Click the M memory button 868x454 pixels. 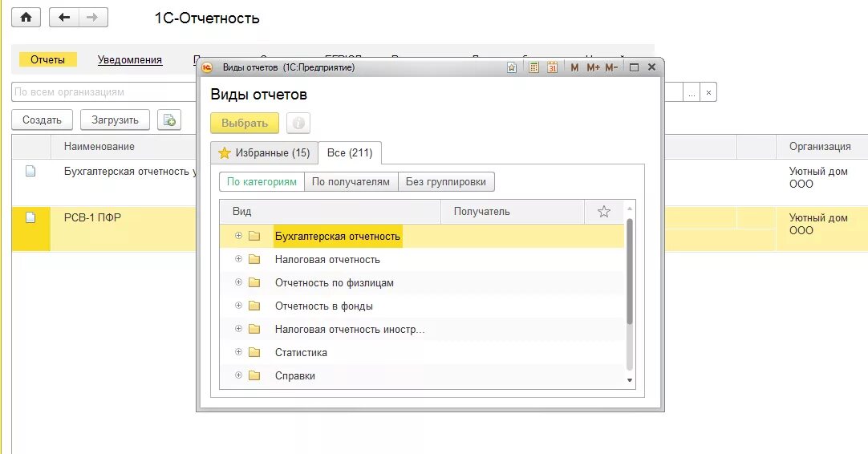[574, 67]
